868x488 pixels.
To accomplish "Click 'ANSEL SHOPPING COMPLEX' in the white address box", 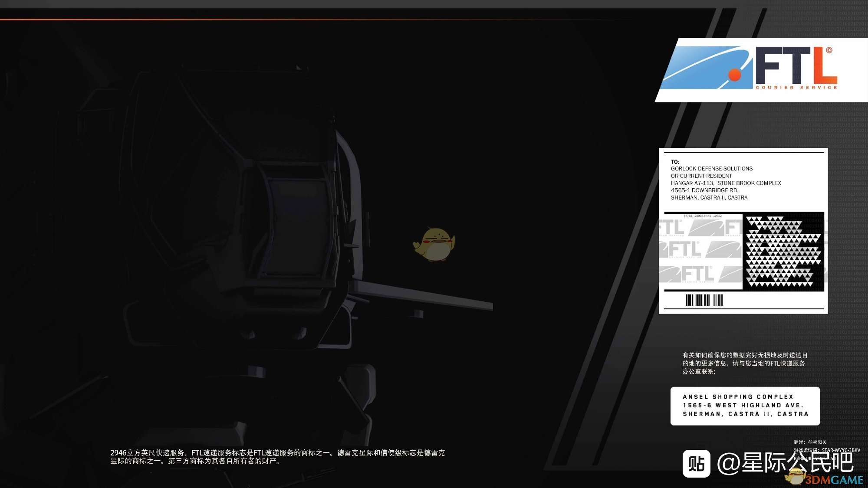I will click(738, 397).
